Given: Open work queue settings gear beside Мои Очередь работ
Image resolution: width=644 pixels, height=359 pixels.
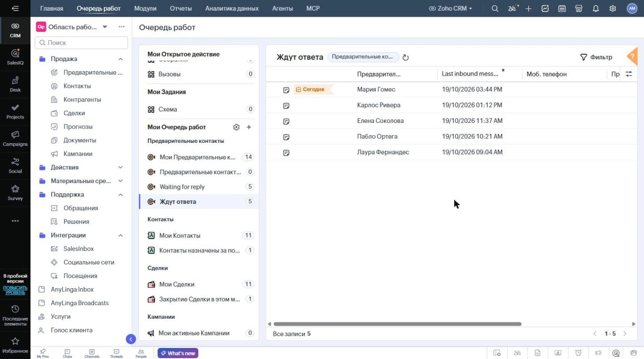Looking at the screenshot, I should tap(236, 127).
